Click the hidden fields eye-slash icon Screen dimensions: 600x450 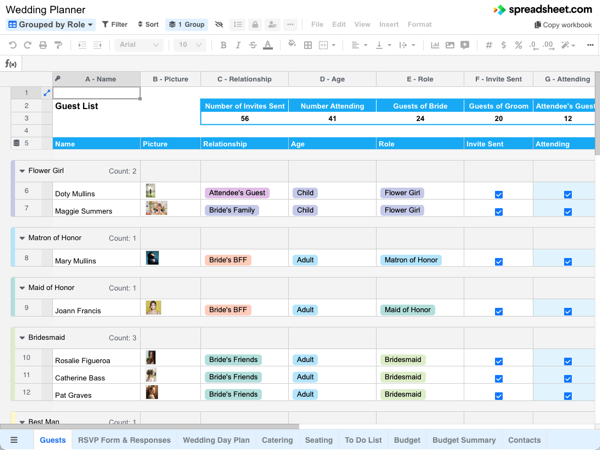pos(219,24)
